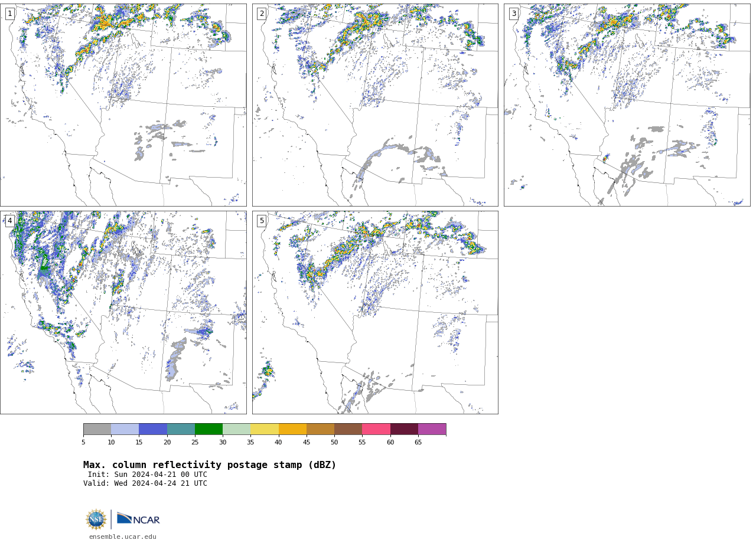
Task: Click the member label box numbered 4
Action: click(10, 221)
